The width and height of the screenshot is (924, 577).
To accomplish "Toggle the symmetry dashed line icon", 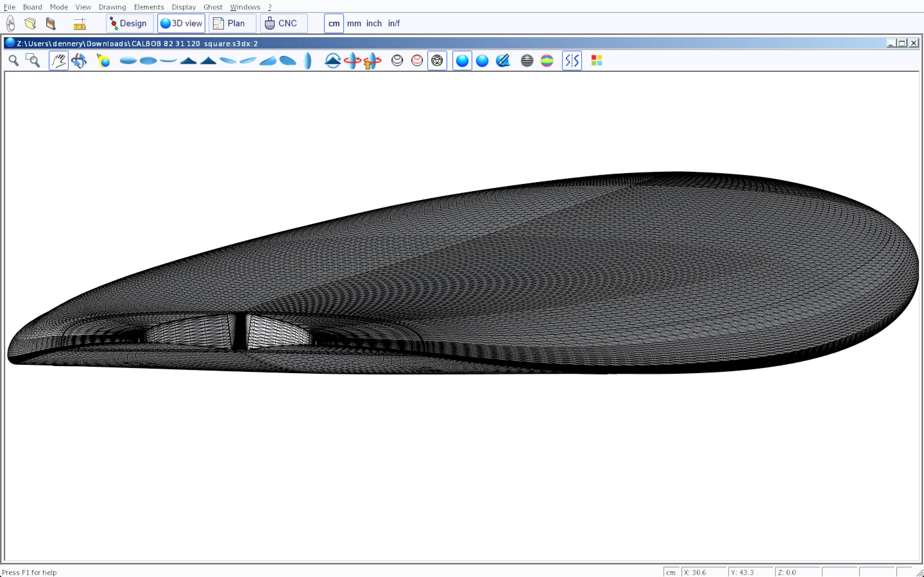I will click(572, 61).
